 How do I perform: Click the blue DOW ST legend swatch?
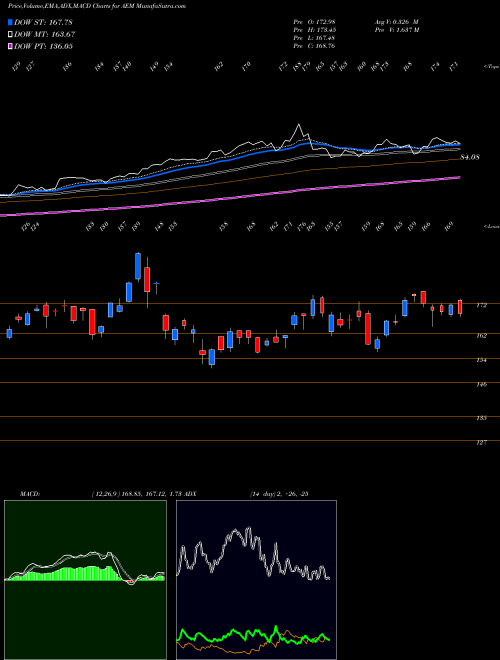[x=11, y=22]
